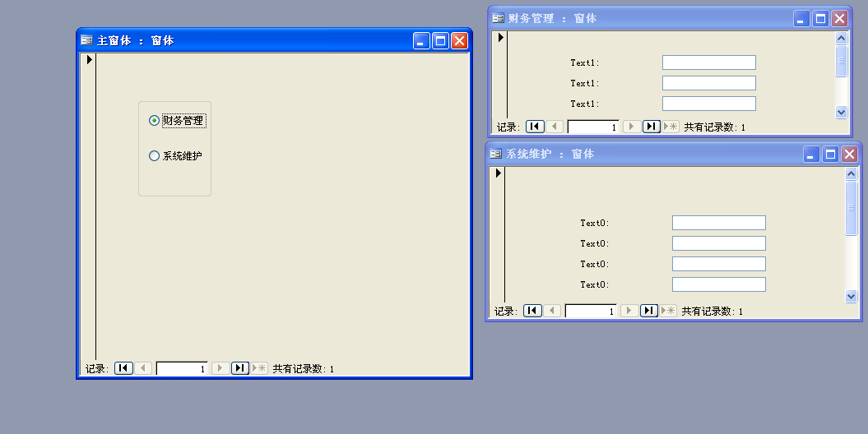
Task: Click third Text1 field in 财务管理 window
Action: coord(709,104)
